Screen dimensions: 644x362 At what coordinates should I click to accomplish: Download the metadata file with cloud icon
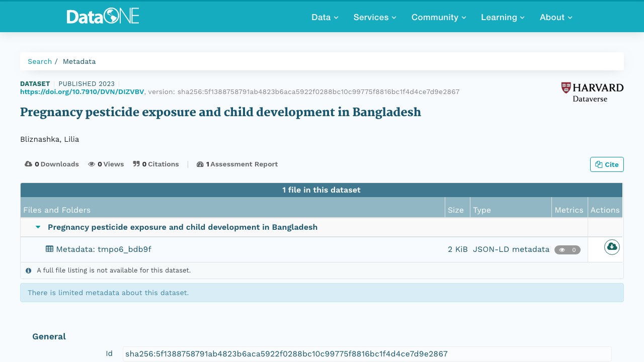click(612, 247)
